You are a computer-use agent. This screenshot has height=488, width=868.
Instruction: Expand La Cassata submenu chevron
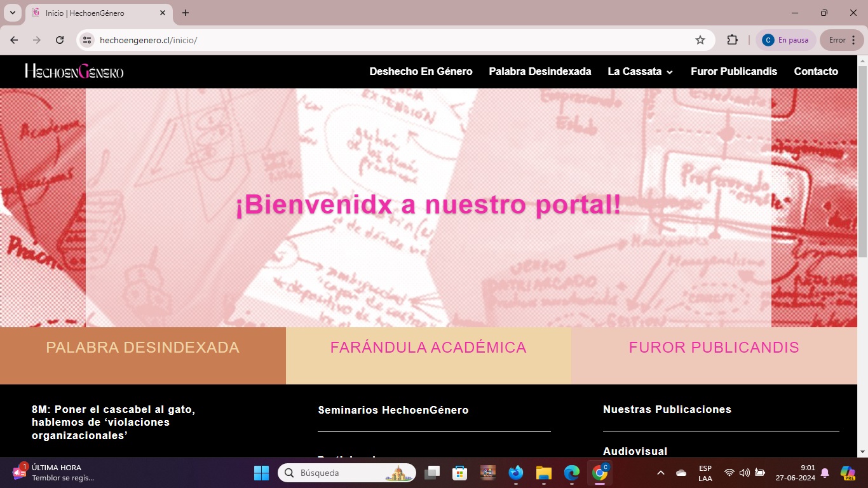[670, 72]
